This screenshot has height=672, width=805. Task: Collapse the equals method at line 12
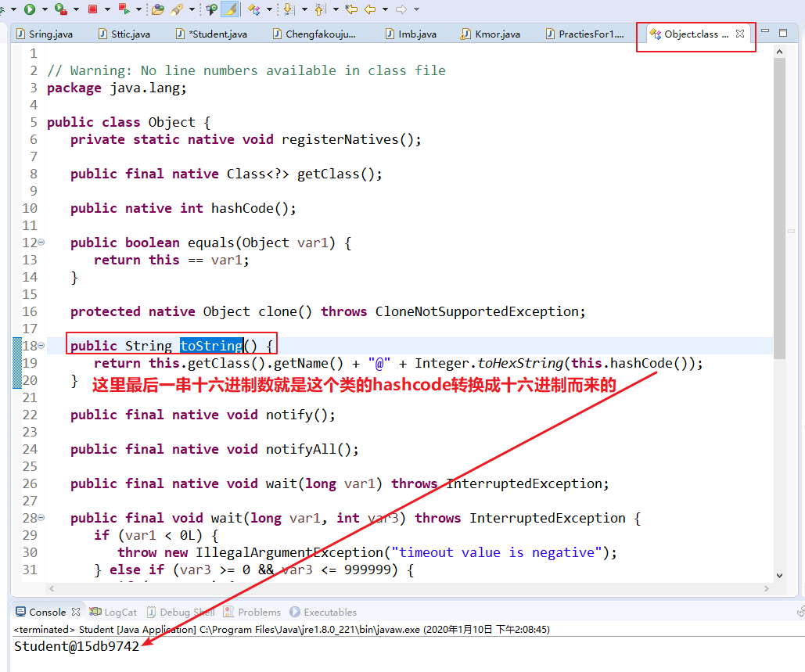click(x=41, y=242)
